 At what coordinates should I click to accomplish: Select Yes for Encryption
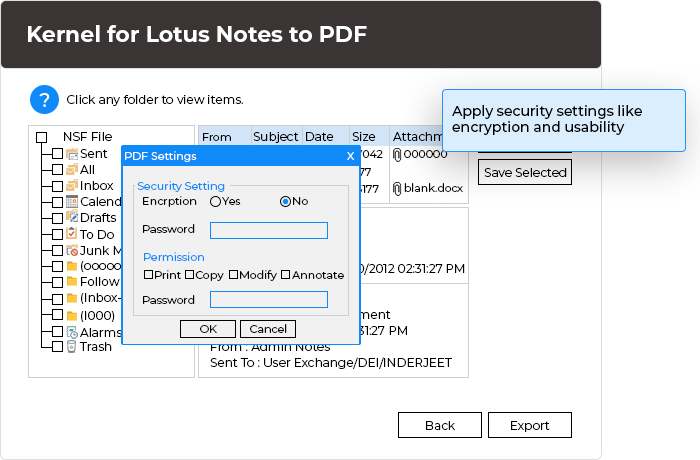tap(215, 202)
